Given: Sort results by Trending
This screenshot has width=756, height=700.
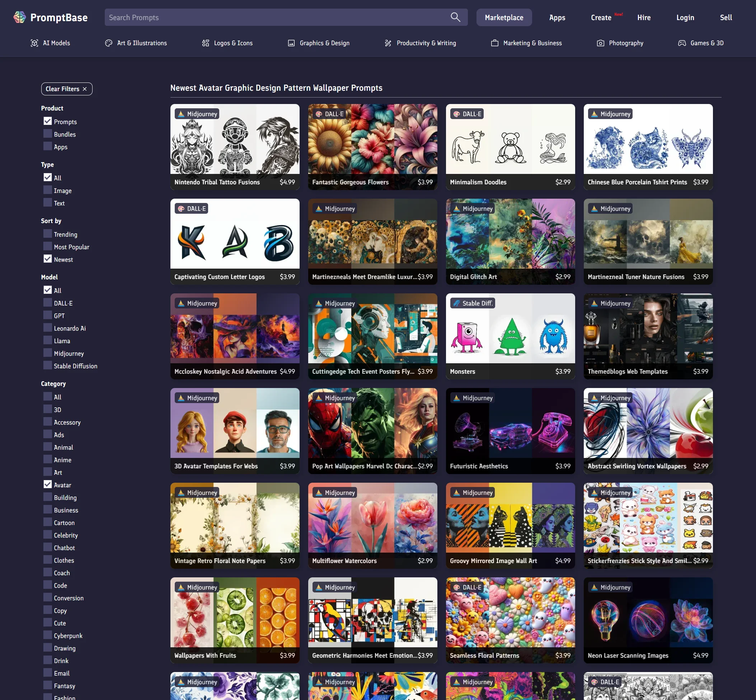Looking at the screenshot, I should 48,234.
